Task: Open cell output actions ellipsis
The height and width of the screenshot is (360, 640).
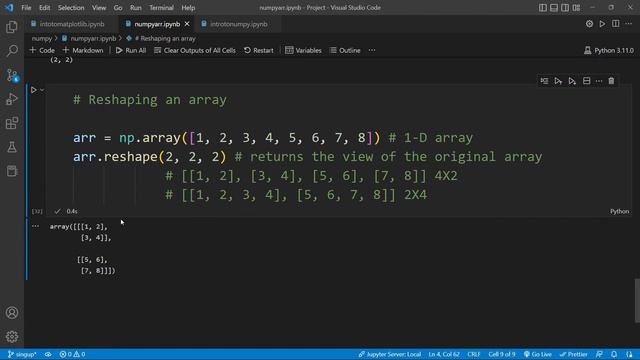Action: 36,226
